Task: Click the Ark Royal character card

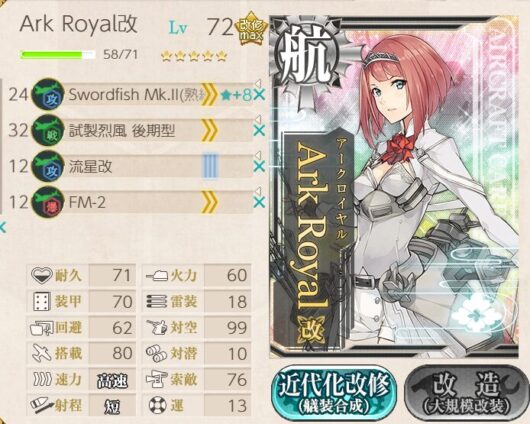Action: [395, 187]
